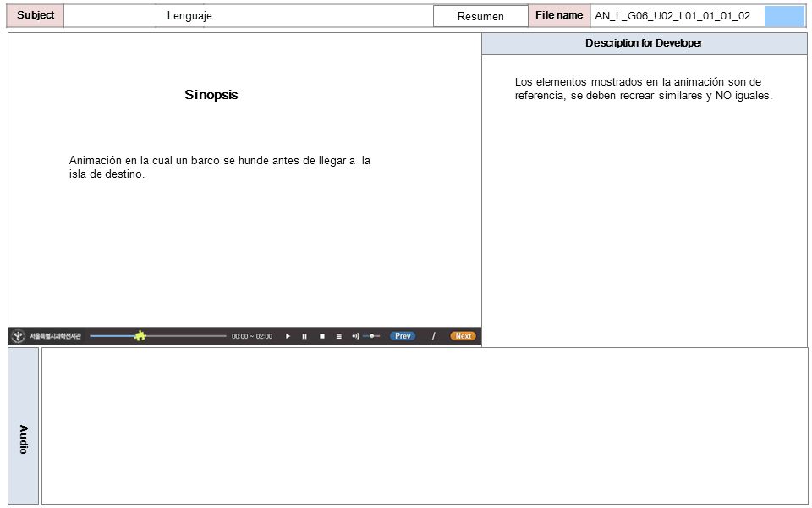Click the Description for Developer header
The width and height of the screenshot is (812, 508).
645,43
